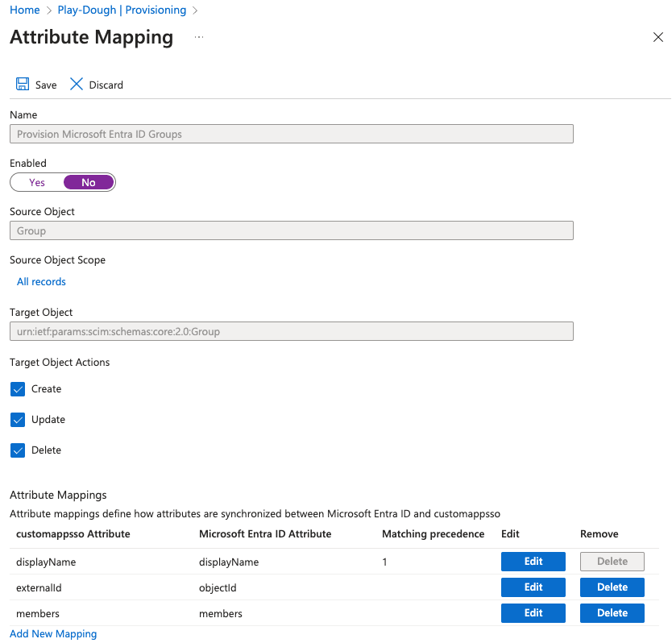Edit the members attribute mapping

coord(533,612)
